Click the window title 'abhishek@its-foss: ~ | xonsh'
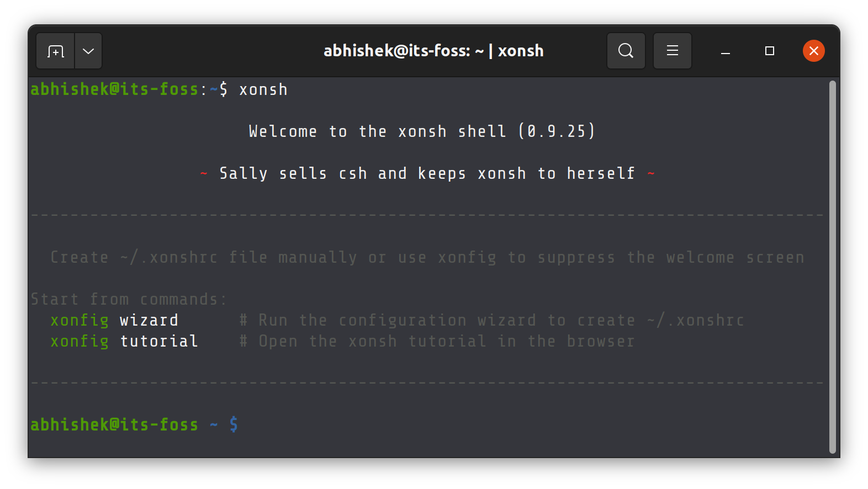The image size is (868, 489). [x=433, y=51]
